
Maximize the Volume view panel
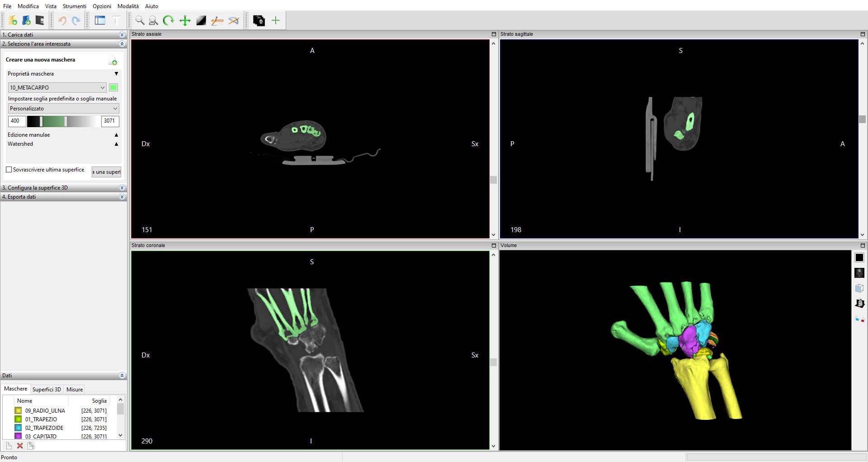[863, 245]
